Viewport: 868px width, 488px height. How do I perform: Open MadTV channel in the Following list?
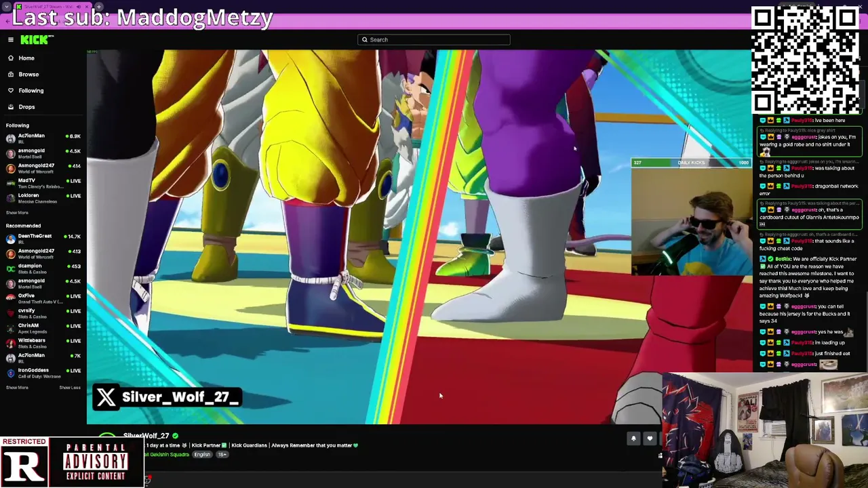click(x=43, y=183)
